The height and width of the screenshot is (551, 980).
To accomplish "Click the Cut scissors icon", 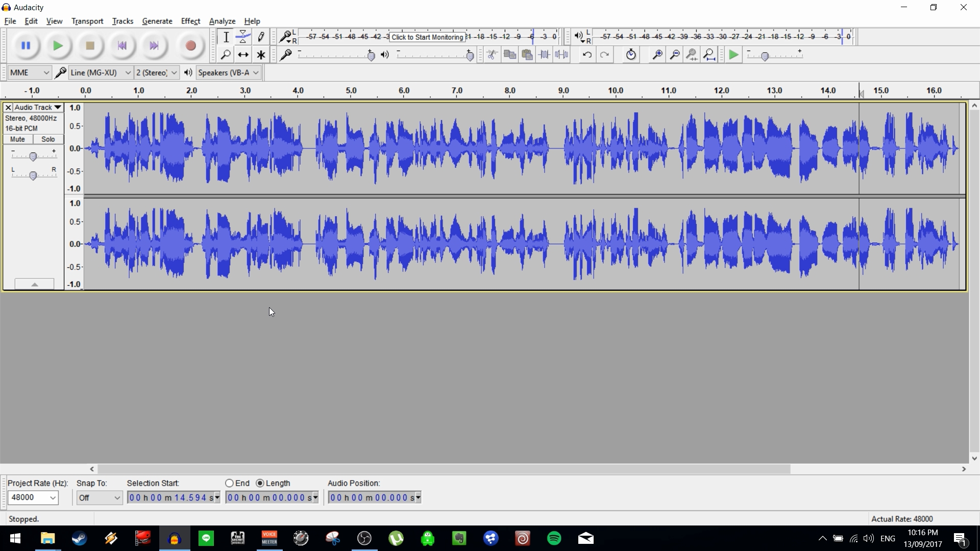I will pyautogui.click(x=492, y=55).
